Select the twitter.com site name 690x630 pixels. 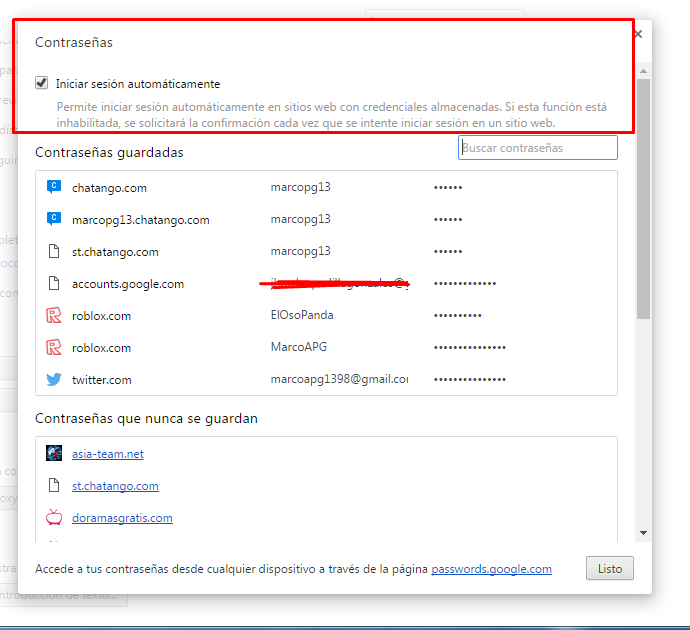pos(102,380)
